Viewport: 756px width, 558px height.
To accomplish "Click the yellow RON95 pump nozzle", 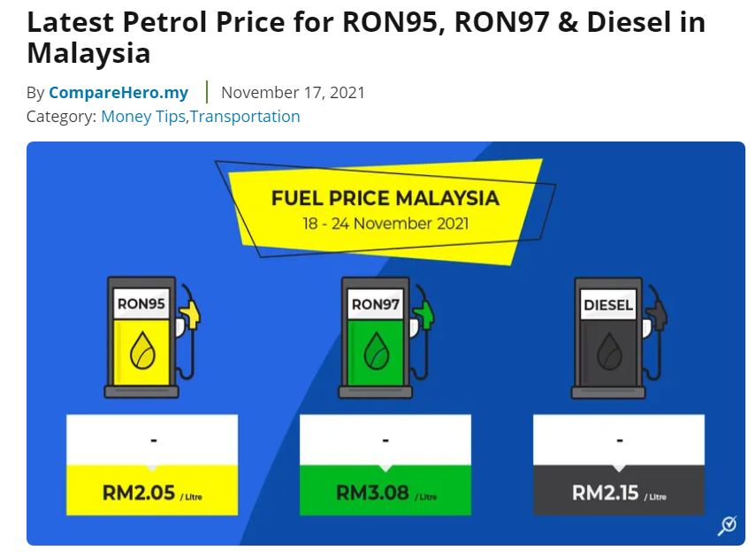I will [x=190, y=314].
